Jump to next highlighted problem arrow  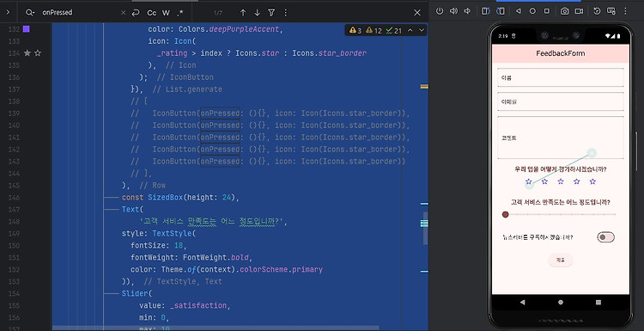point(422,30)
